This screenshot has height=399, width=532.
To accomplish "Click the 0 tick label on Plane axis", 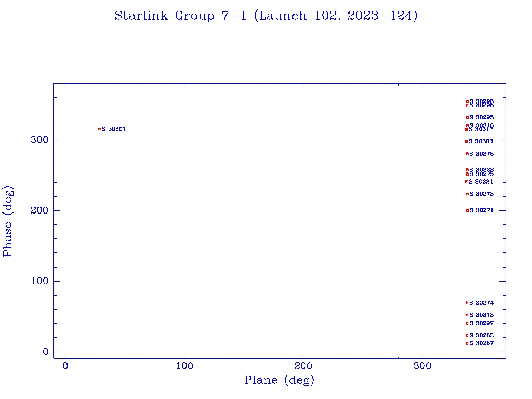I will click(x=65, y=366).
